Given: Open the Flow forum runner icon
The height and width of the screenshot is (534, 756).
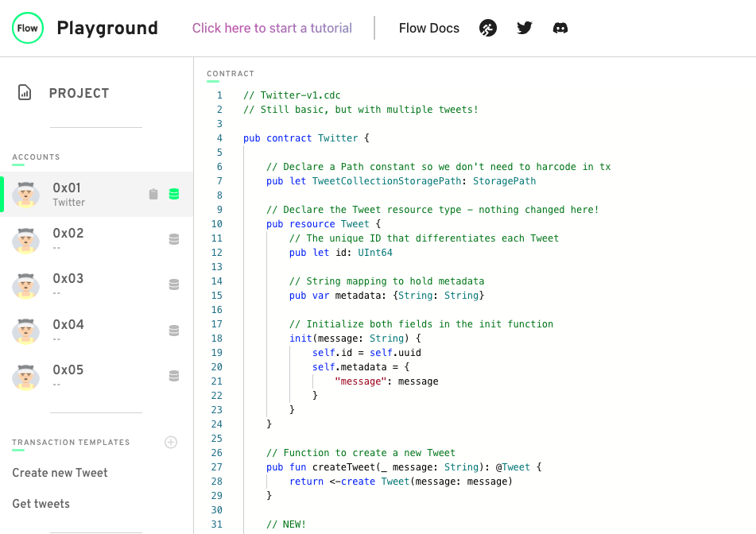Looking at the screenshot, I should pos(488,28).
